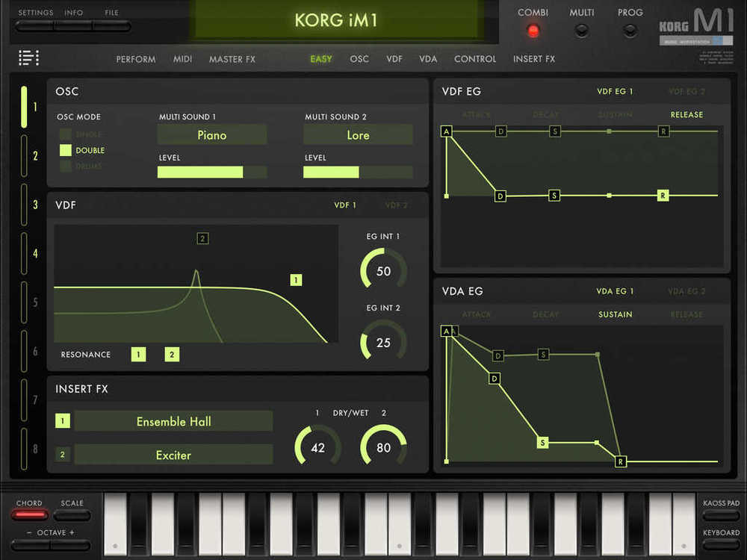Viewport: 747px width, 560px height.
Task: Click the Release node on VDA EG graph
Action: [620, 461]
